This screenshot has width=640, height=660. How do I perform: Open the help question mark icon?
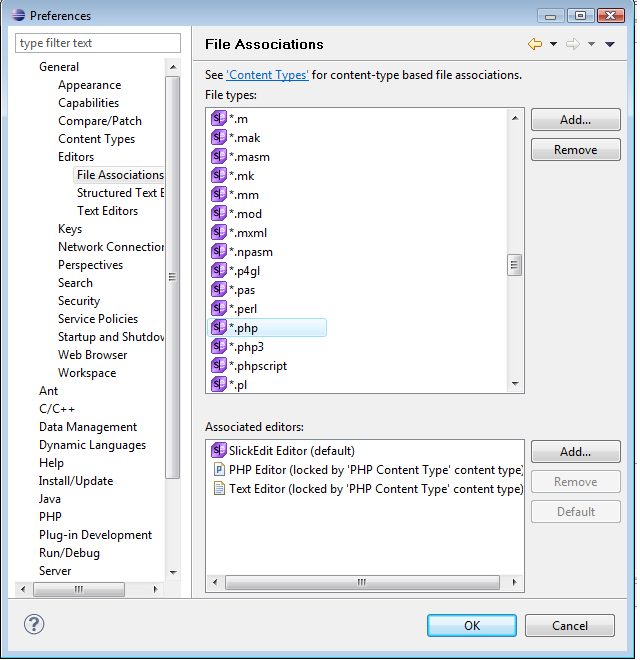(x=34, y=624)
